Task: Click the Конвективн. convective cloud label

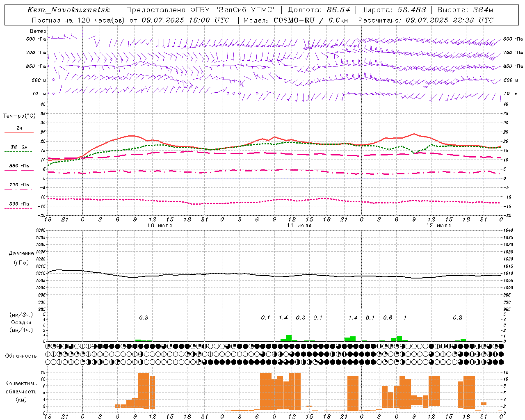Action: coord(21,383)
